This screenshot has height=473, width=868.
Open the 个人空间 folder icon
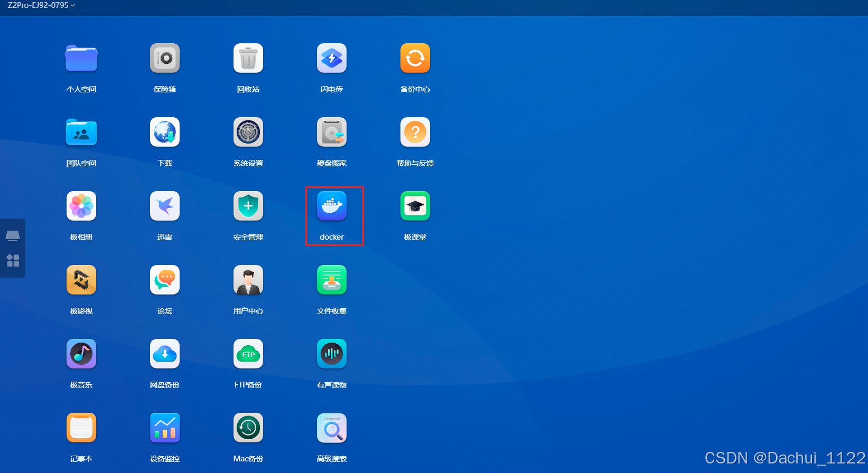point(81,58)
